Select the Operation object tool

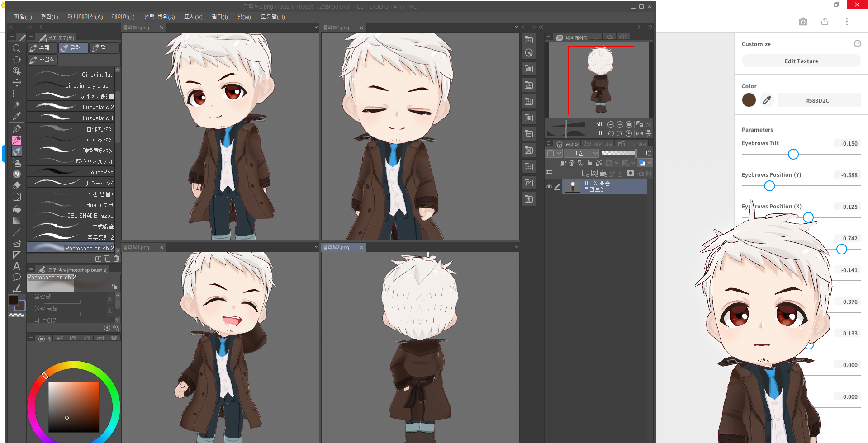tap(17, 71)
